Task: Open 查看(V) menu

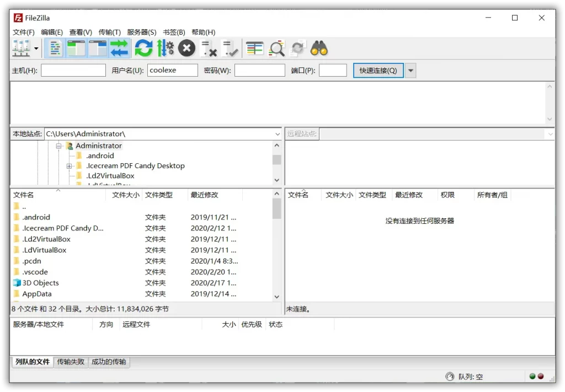Action: coord(81,33)
